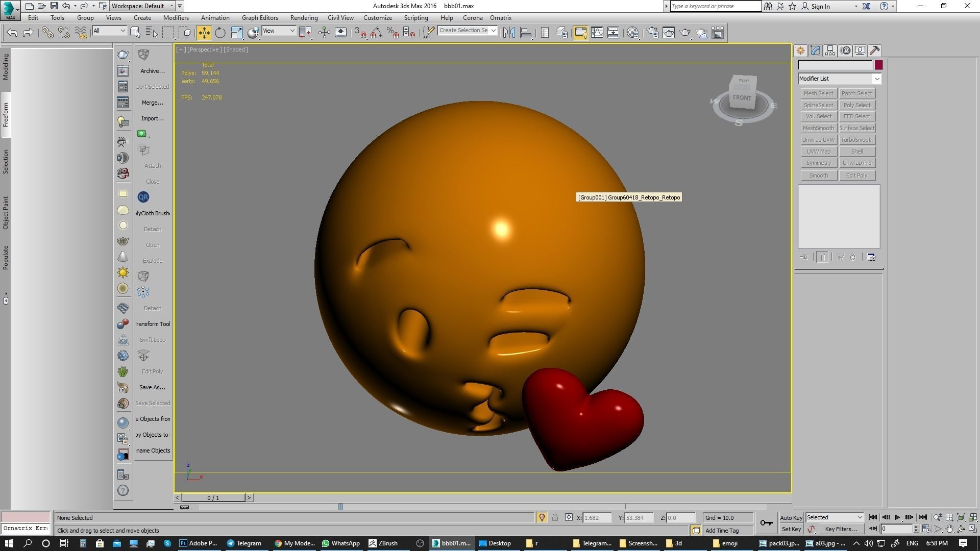Screen dimensions: 980x551
Task: Click the keyword search field
Action: click(715, 6)
